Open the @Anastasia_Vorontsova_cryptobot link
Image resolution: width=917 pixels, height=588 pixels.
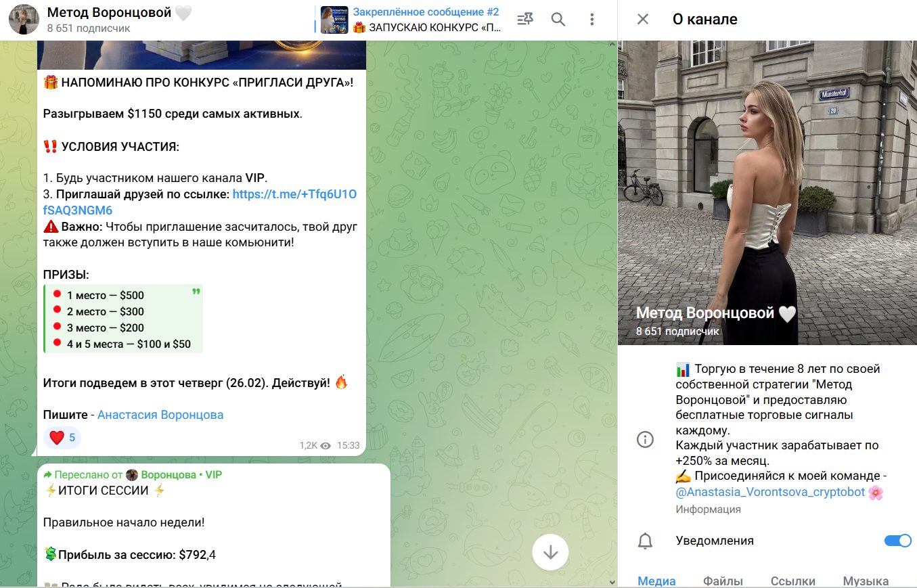tap(770, 492)
